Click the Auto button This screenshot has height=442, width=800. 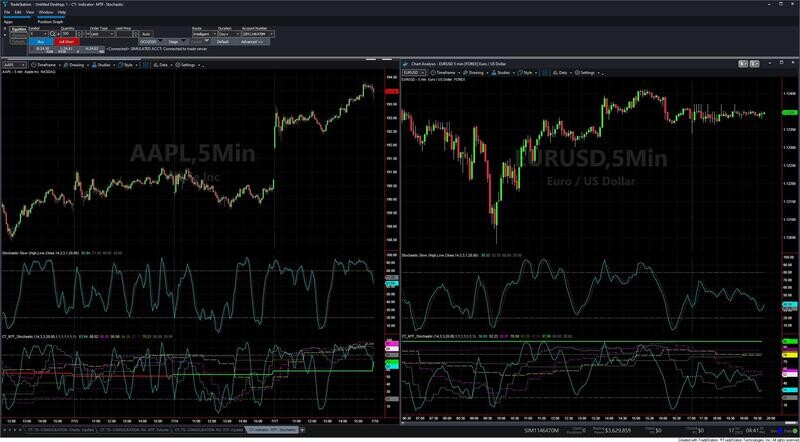[x=146, y=34]
